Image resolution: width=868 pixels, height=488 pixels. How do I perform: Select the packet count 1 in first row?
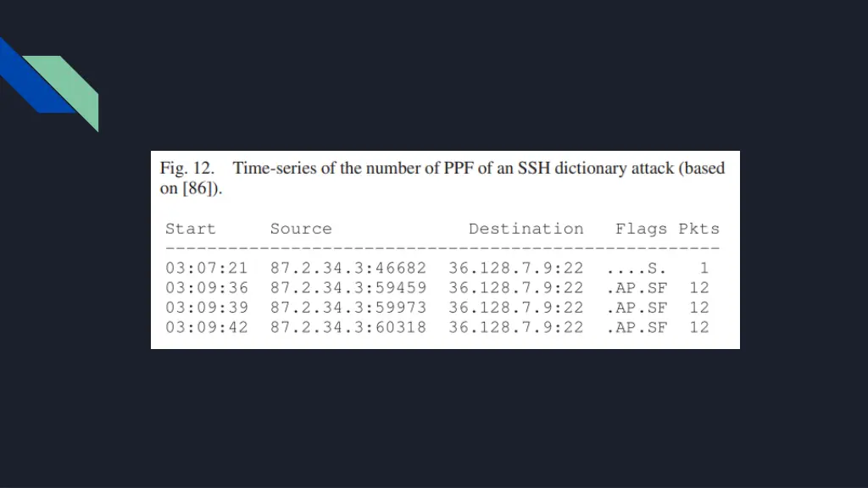point(704,268)
